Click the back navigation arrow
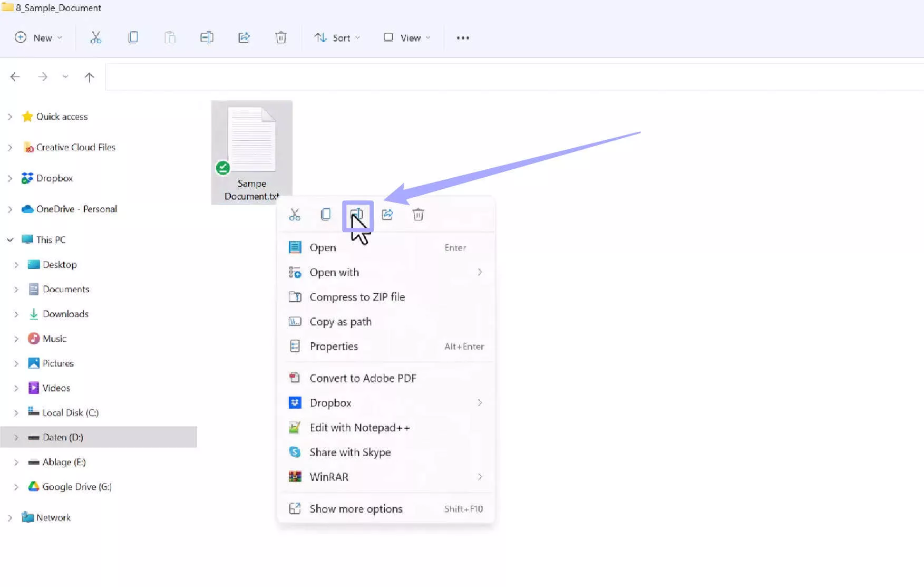Screen dimensions: 924x587 [15, 76]
